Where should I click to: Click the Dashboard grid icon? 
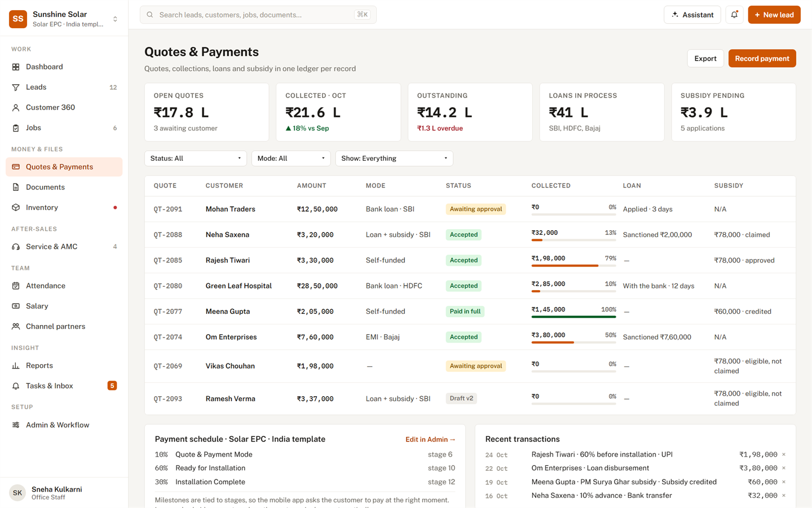coord(16,67)
